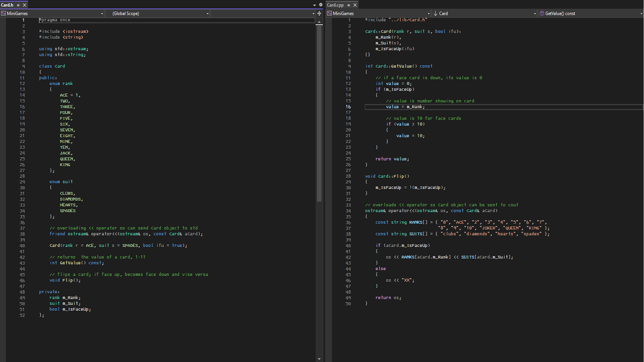Click 'bool m_IsFaceUp;' member
This screenshot has height=362, width=644.
[70, 309]
